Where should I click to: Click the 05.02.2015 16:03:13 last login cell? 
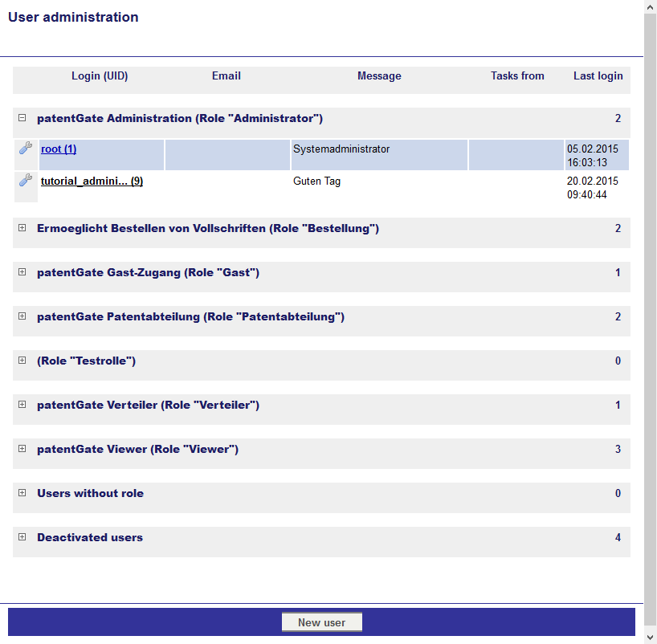click(x=597, y=155)
